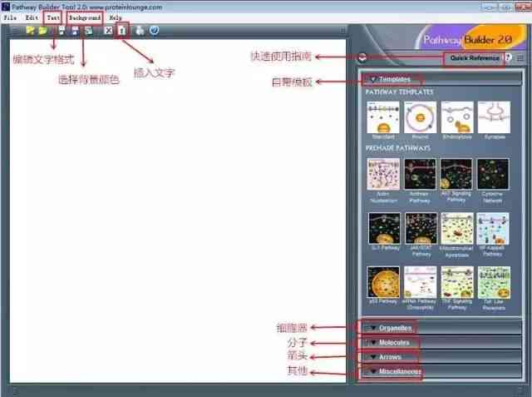532x397 pixels.
Task: Click the Open folder toolbar icon
Action: coord(42,31)
